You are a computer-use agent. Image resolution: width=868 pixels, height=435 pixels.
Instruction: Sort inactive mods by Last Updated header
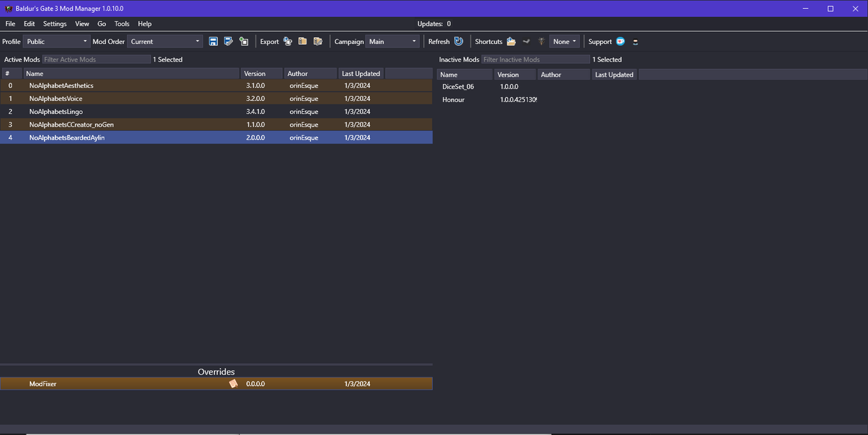tap(614, 75)
